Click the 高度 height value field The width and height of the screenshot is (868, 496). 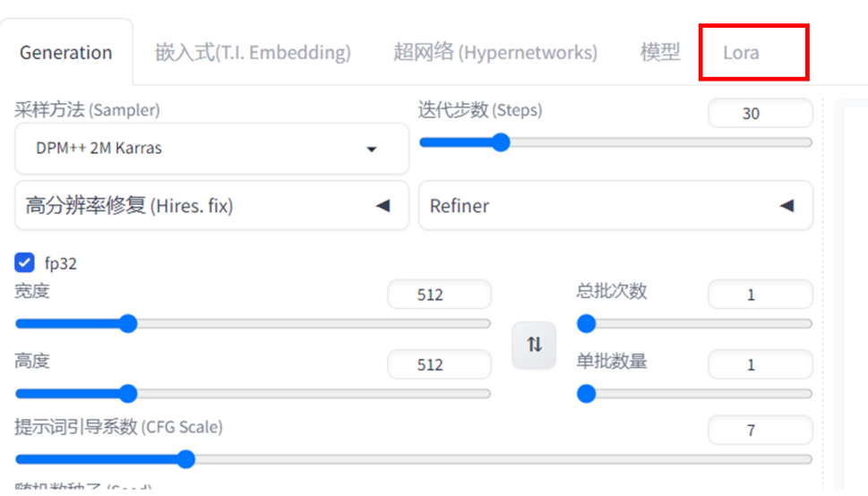point(439,364)
